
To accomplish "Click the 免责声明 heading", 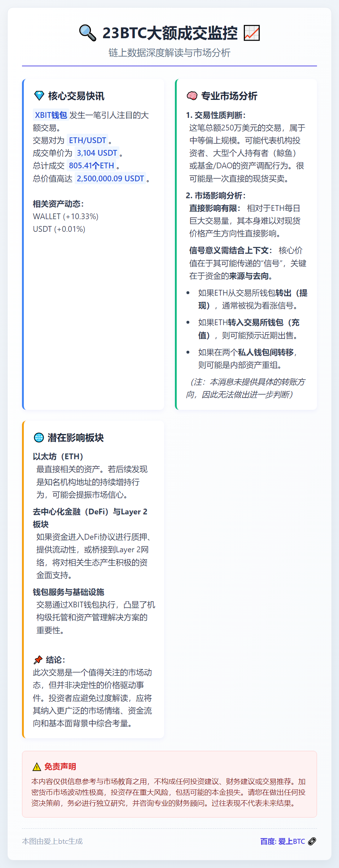I will pyautogui.click(x=60, y=766).
